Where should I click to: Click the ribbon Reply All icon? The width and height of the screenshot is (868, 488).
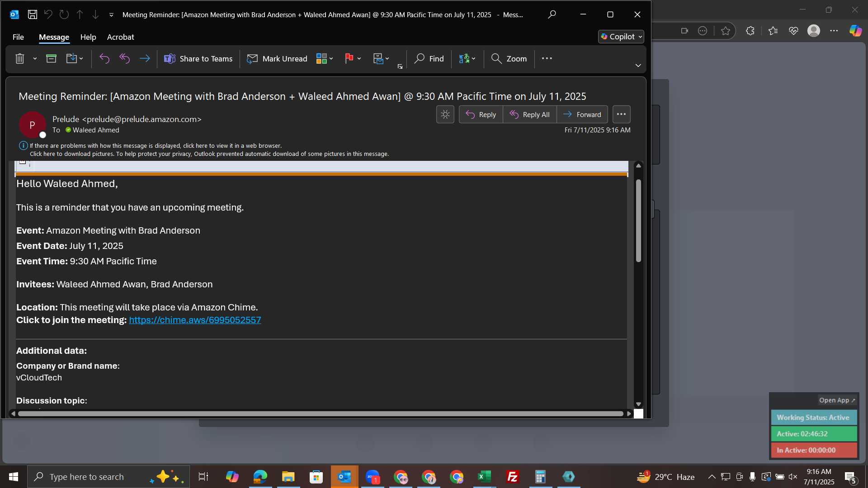(x=124, y=59)
